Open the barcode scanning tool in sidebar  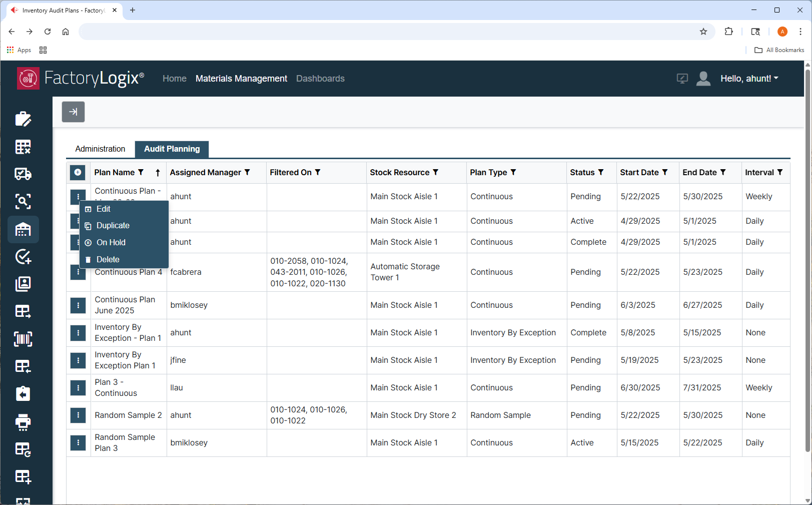tap(23, 339)
